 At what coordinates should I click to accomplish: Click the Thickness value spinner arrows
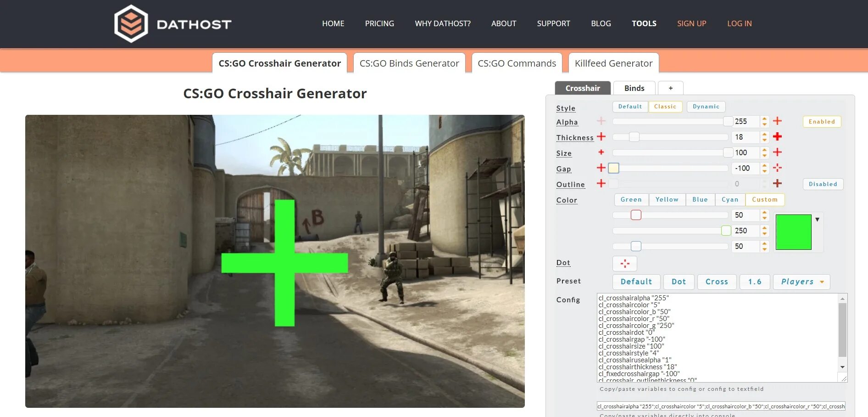764,137
